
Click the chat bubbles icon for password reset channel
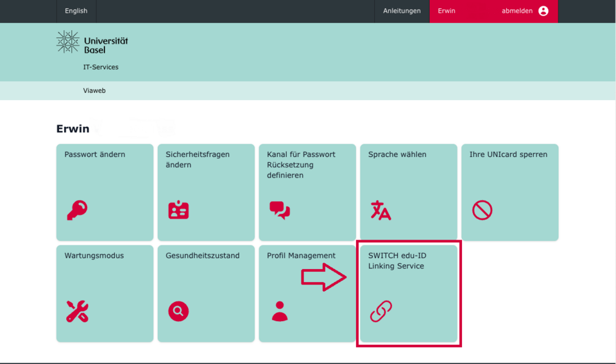tap(279, 210)
